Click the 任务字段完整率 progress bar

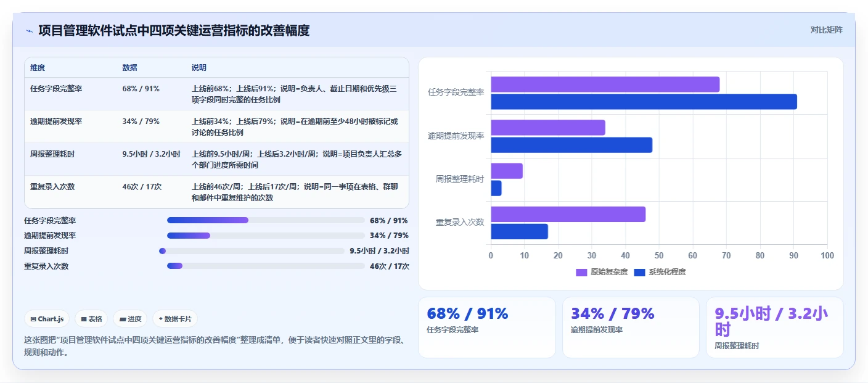point(266,220)
